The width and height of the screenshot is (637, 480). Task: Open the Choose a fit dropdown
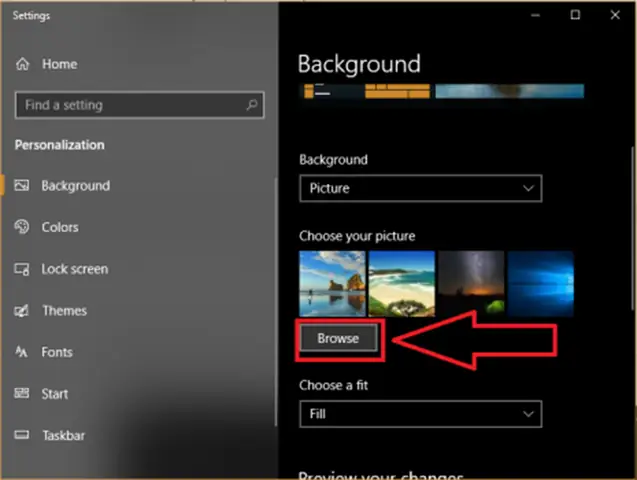[420, 414]
